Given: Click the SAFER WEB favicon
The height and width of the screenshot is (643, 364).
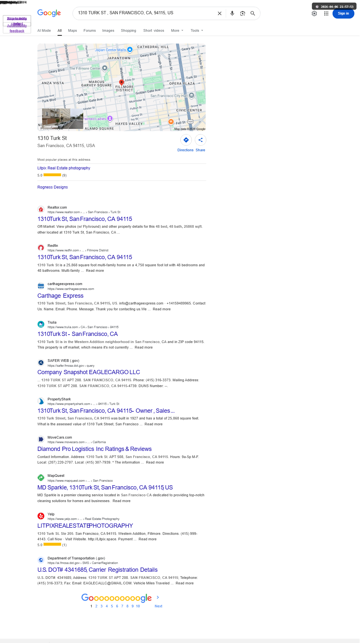Looking at the screenshot, I should tap(41, 363).
